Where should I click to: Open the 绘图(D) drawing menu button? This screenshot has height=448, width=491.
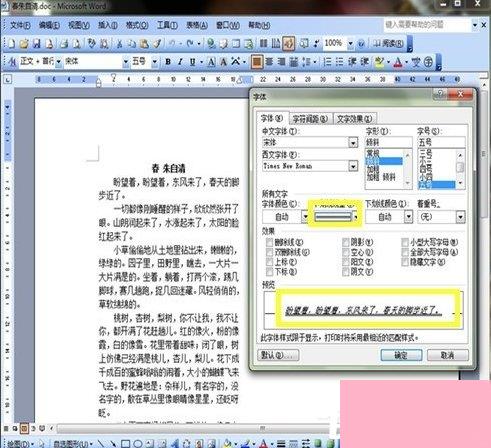(20, 444)
